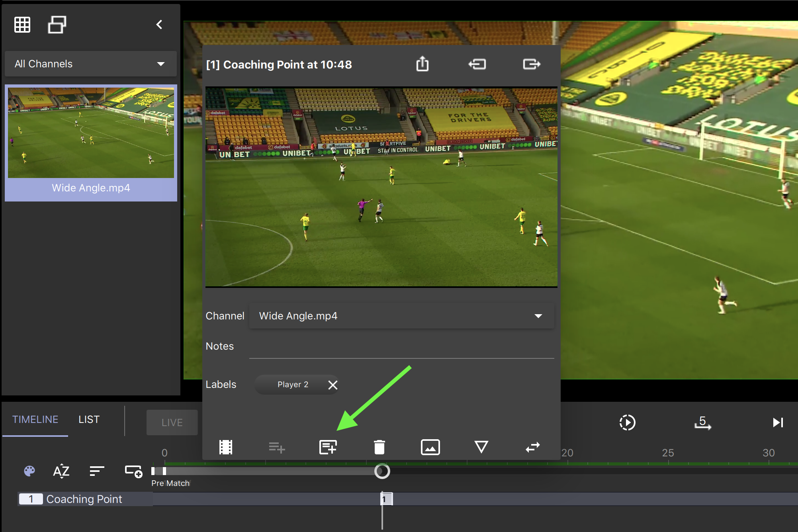The height and width of the screenshot is (532, 798).
Task: Click the 25 tick on the time ruler
Action: (668, 453)
